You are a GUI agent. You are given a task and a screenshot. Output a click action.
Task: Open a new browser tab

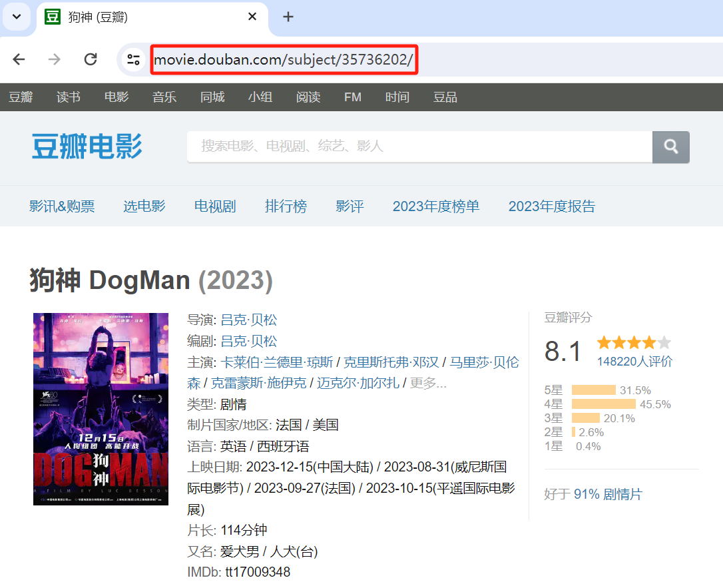tap(288, 17)
